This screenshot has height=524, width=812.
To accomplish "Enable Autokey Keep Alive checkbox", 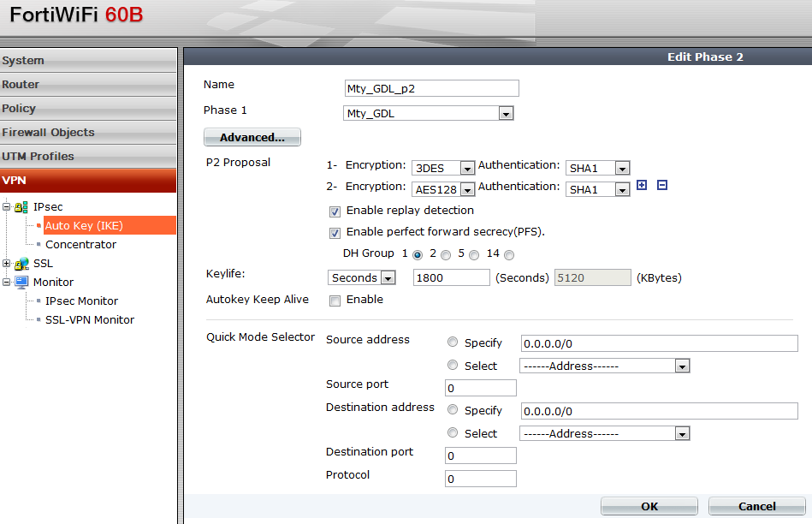I will click(x=335, y=301).
